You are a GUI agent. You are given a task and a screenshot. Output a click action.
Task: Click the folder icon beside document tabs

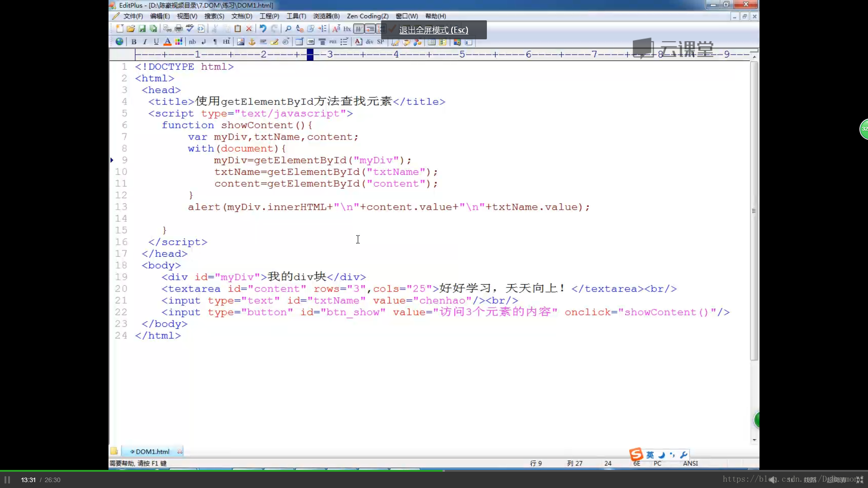[114, 451]
